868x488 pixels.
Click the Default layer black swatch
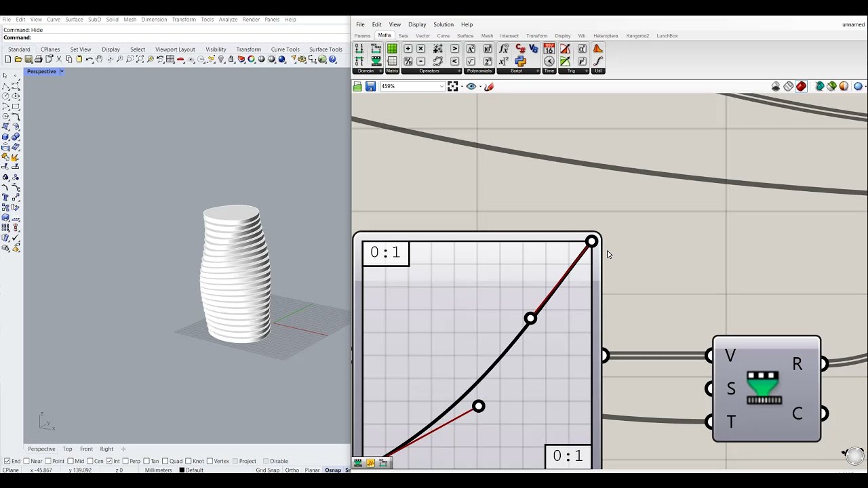point(182,470)
